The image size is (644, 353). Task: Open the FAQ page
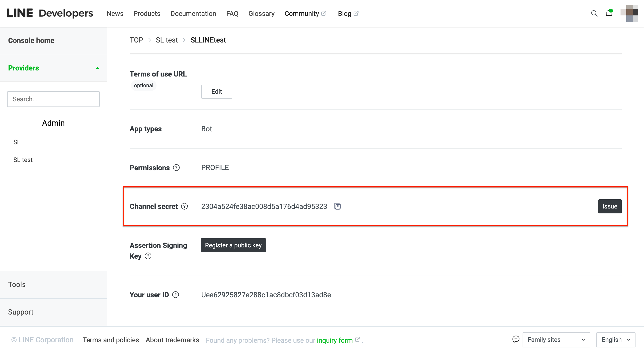232,13
